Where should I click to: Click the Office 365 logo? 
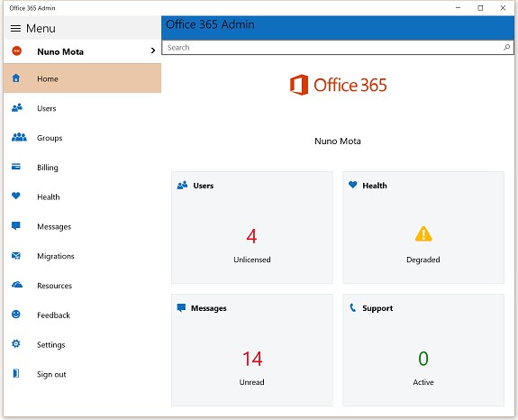pos(338,85)
